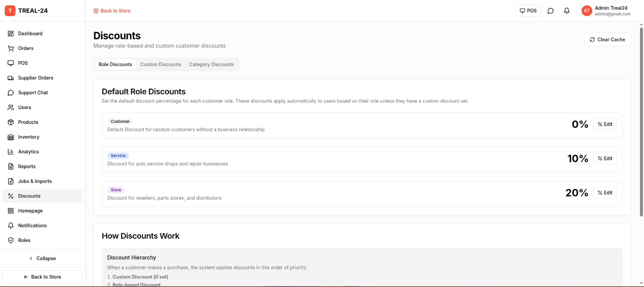Click the Service role badge
This screenshot has width=644, height=287.
pyautogui.click(x=118, y=156)
